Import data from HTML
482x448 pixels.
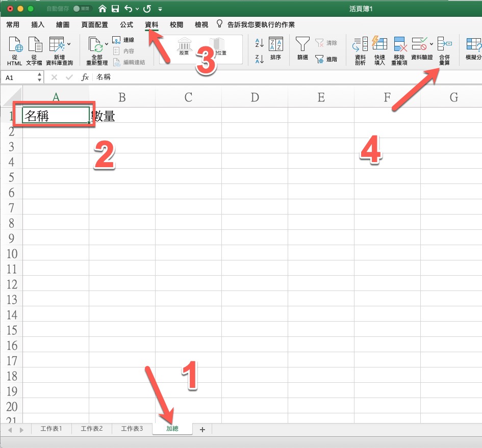point(15,51)
